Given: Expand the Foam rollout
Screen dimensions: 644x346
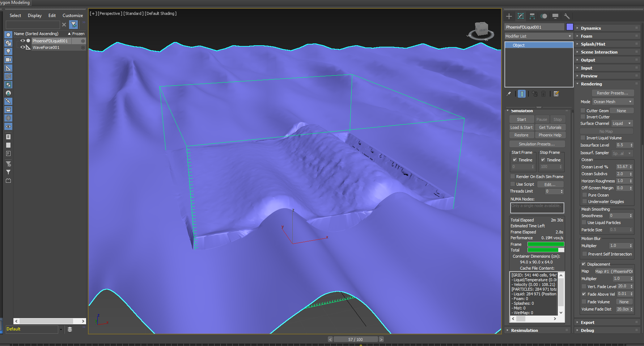Looking at the screenshot, I should 607,36.
